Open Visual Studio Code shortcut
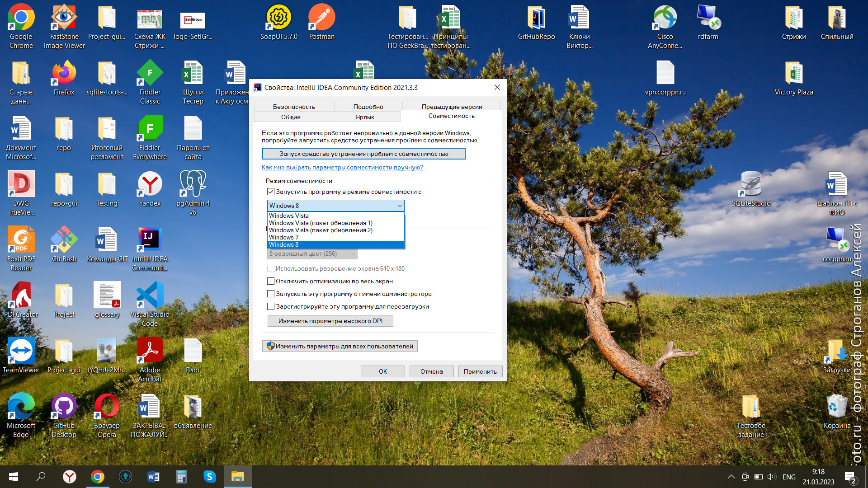This screenshot has height=488, width=868. pyautogui.click(x=150, y=305)
